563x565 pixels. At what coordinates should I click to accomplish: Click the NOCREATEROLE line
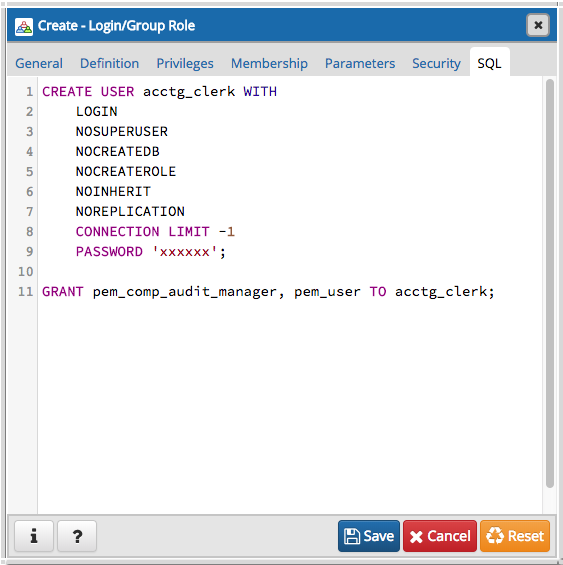point(126,172)
